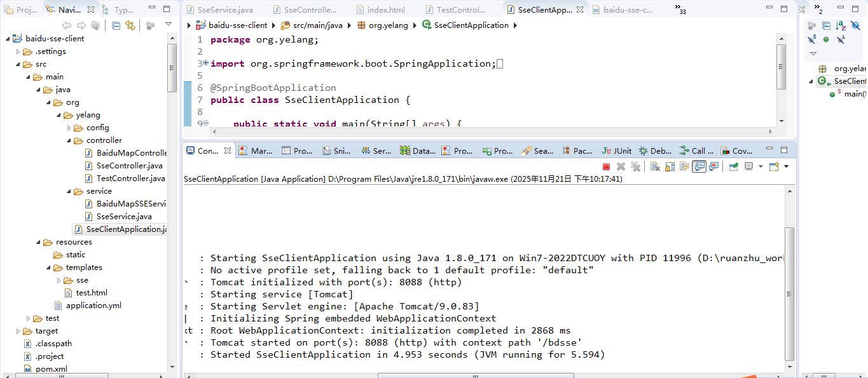This screenshot has width=868, height=378.
Task: Clear the Console output
Action: point(655,166)
